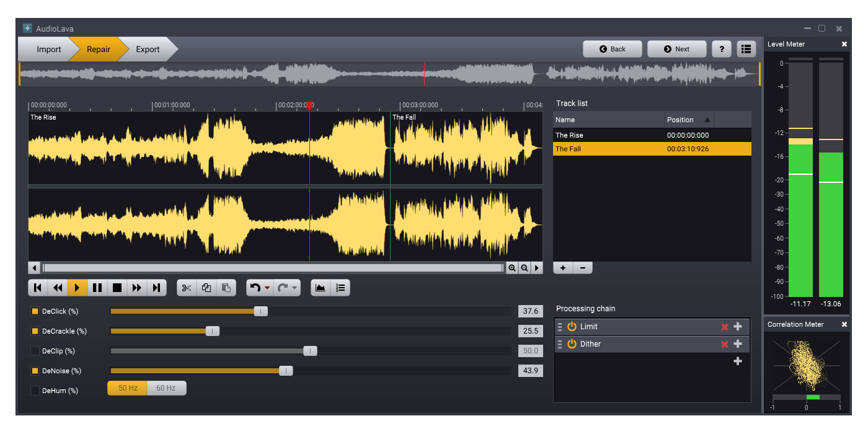Click the scissors cut icon

(x=187, y=288)
